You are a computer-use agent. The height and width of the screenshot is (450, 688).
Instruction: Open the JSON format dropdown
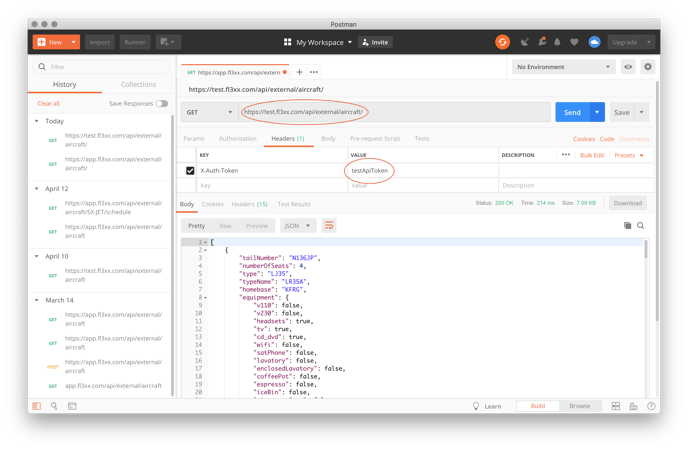point(297,226)
